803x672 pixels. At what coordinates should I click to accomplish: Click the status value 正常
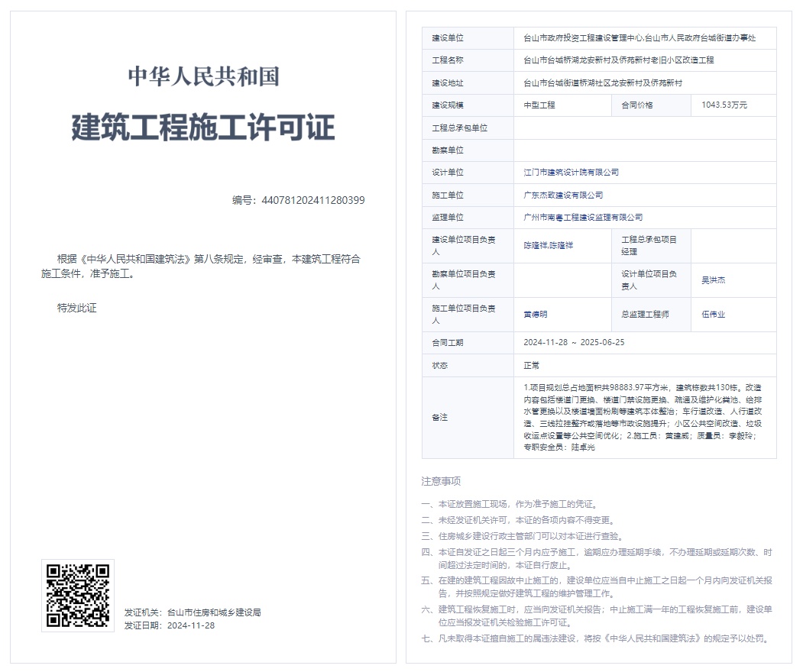click(531, 366)
